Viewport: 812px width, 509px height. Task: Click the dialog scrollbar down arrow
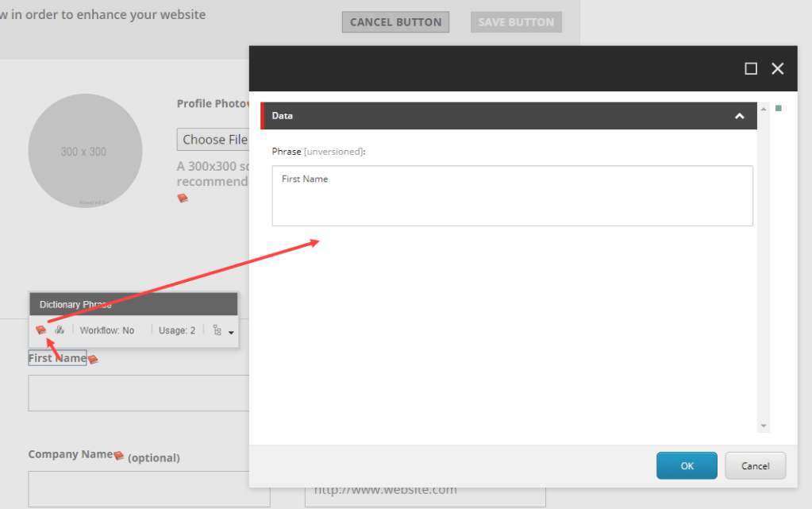tap(764, 426)
